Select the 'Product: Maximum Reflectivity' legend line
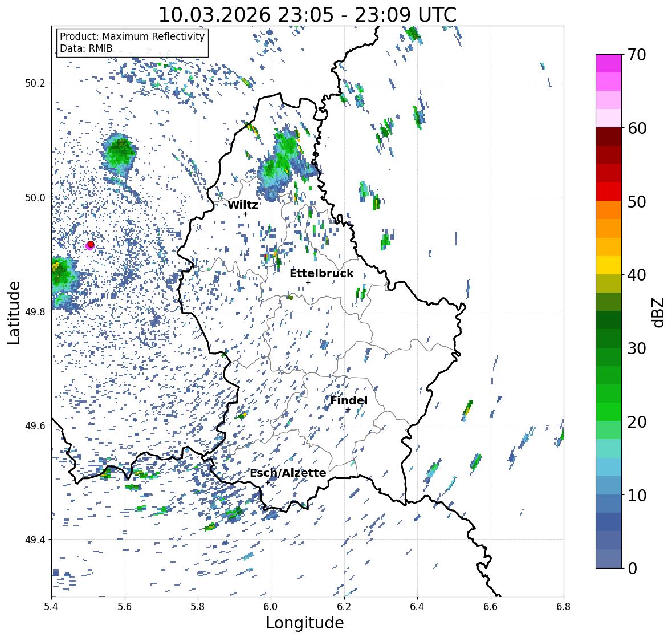Viewport: 672px width, 637px height. tap(132, 36)
